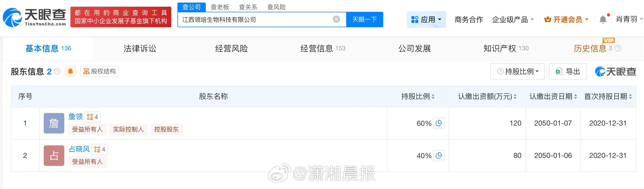Open the 商务合作 link
644x189 pixels.
(x=469, y=20)
